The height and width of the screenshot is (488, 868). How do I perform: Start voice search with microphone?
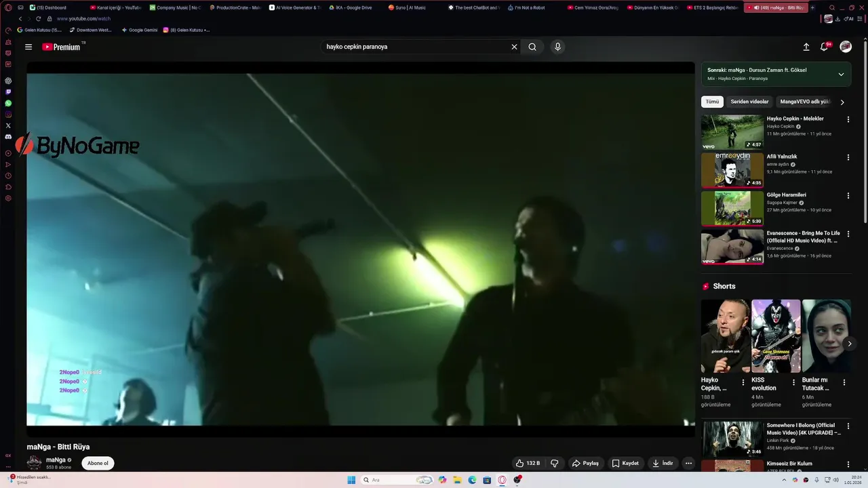tap(557, 47)
